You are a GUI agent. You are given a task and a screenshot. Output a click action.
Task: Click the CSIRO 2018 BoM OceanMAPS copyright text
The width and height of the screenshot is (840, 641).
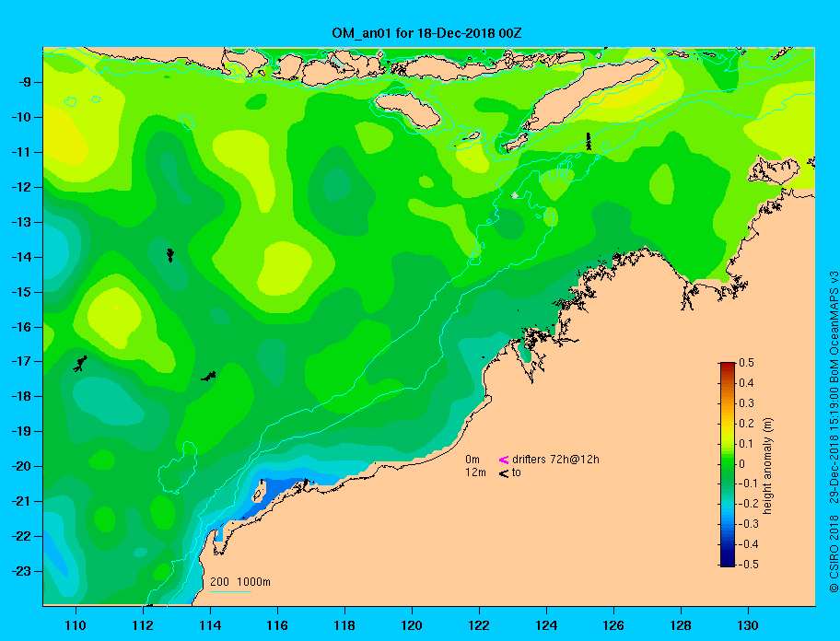tap(834, 432)
